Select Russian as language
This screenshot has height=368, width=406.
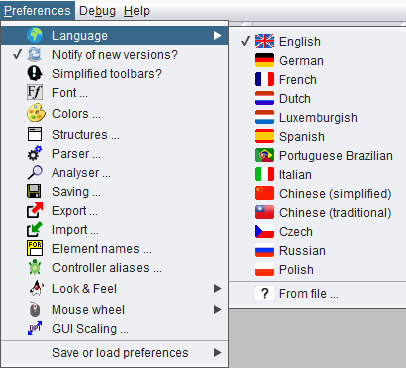pyautogui.click(x=318, y=250)
